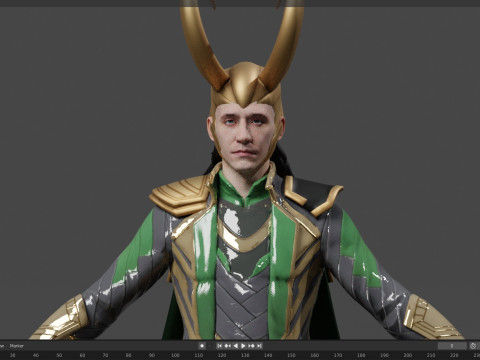Toggle the auto keying record button

(x=202, y=346)
